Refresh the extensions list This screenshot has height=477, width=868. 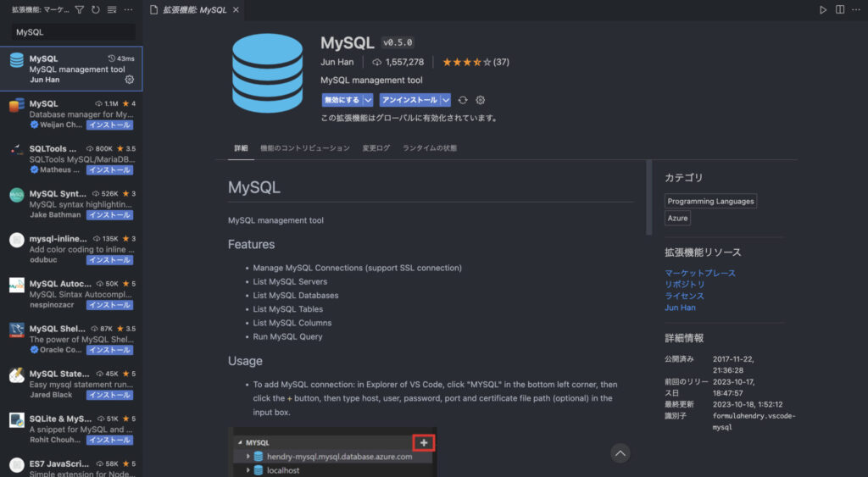coord(95,9)
